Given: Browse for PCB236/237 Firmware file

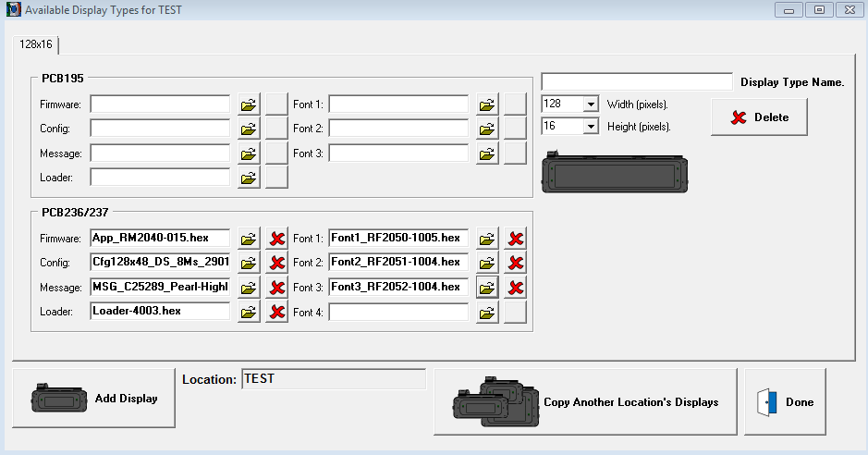Looking at the screenshot, I should coord(249,239).
